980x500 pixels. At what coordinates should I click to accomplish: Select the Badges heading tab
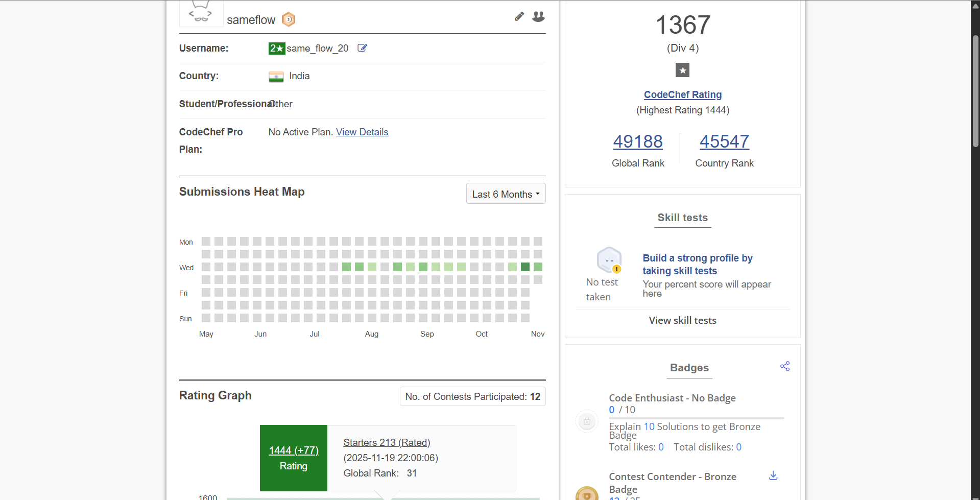(689, 368)
